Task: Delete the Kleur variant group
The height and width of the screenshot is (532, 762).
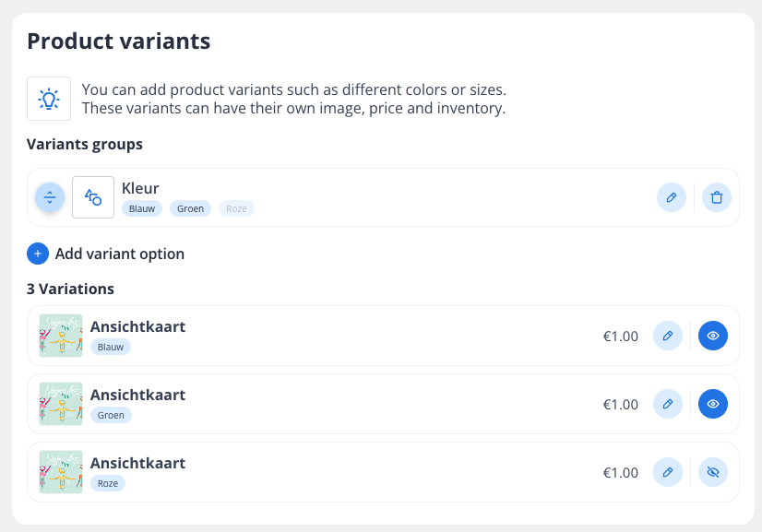Action: tap(717, 197)
